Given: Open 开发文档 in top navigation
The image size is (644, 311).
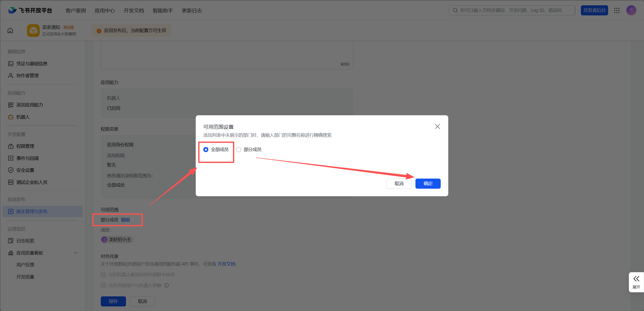Looking at the screenshot, I should [x=134, y=11].
